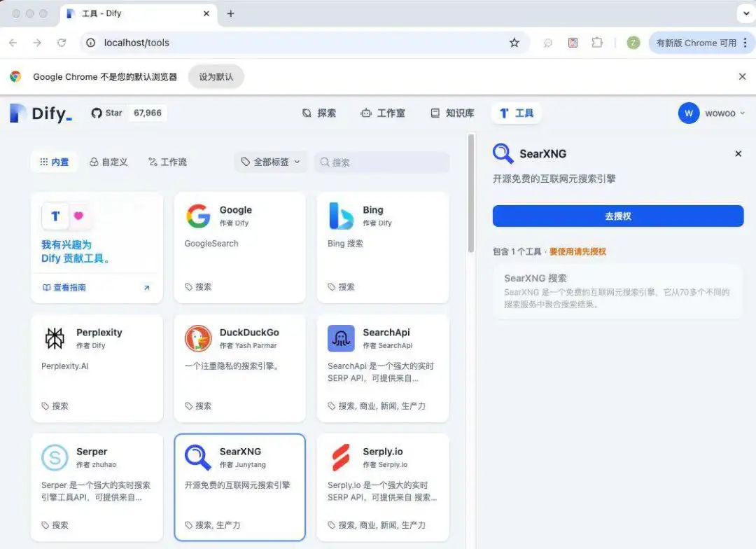756x549 pixels.
Task: Focus the tools 搜索 input field
Action: [x=382, y=162]
